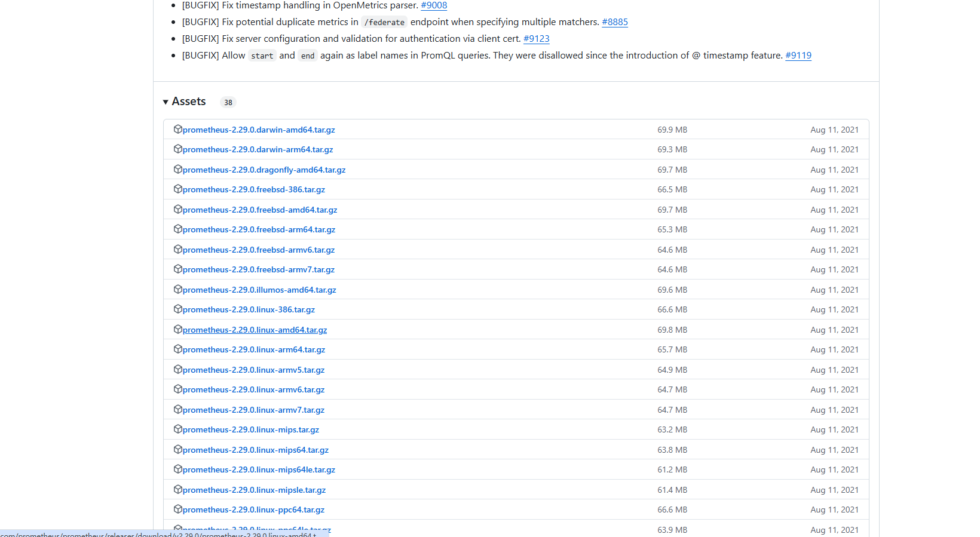The image size is (980, 537).
Task: Download prometheus-2.29.0.darwin-amd64.tar.gz
Action: [x=259, y=130]
